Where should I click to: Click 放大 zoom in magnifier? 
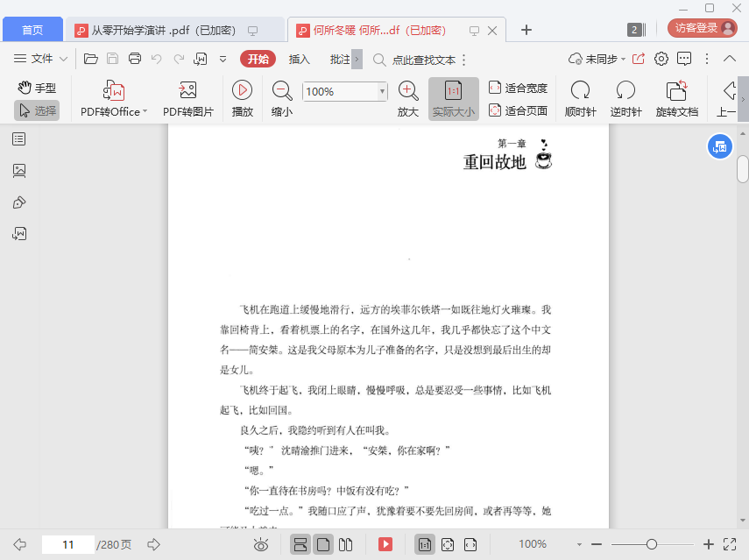[x=408, y=99]
